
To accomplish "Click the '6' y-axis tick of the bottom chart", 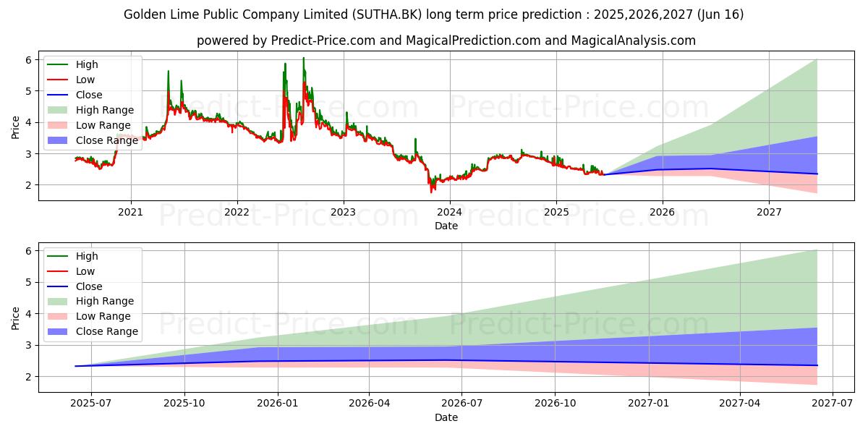I will pyautogui.click(x=29, y=251).
